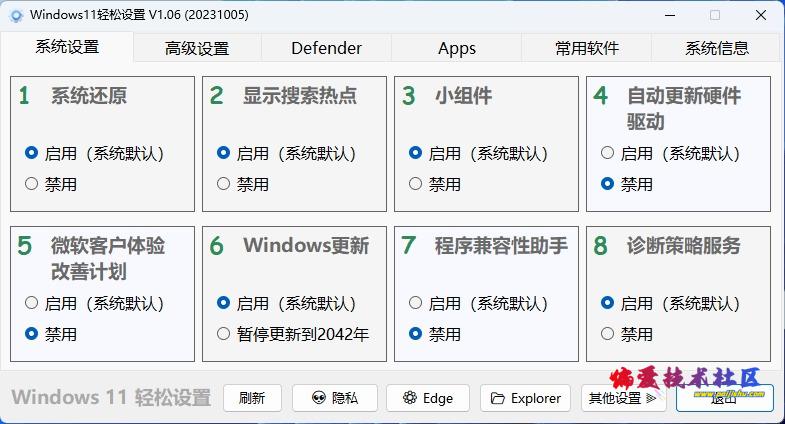The height and width of the screenshot is (424, 785).
Task: Click the alien face icon on 隐私 button
Action: pyautogui.click(x=318, y=398)
